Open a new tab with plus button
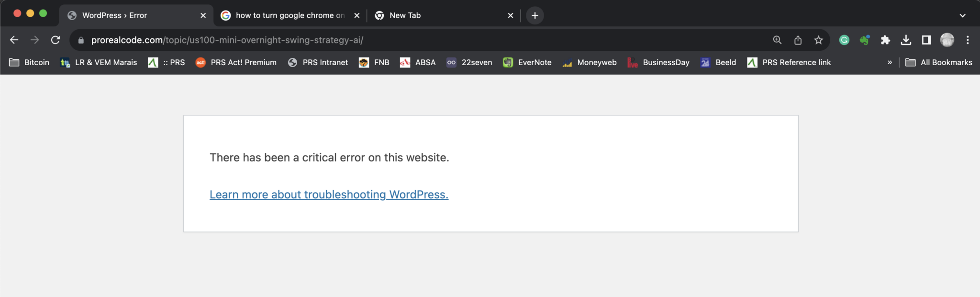This screenshot has height=297, width=980. [x=535, y=15]
